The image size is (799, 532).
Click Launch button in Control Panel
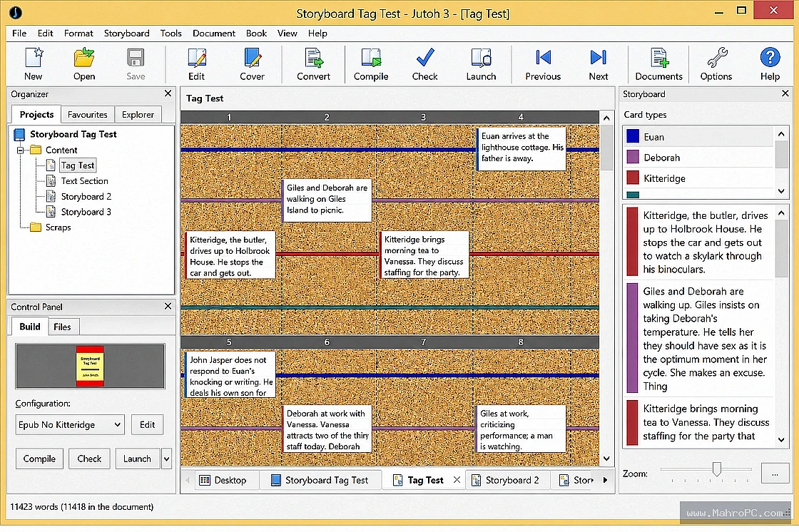point(137,459)
